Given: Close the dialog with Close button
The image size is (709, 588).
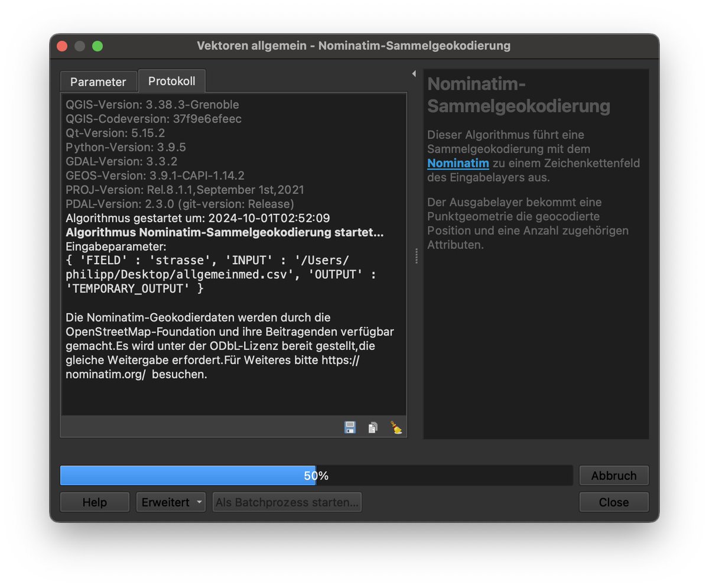Looking at the screenshot, I should coord(614,502).
